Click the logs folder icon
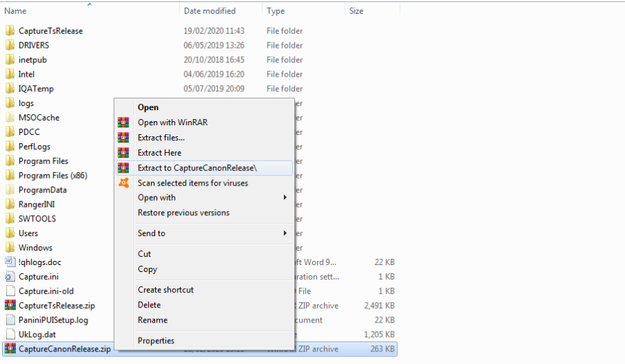The image size is (625, 364). 10,103
